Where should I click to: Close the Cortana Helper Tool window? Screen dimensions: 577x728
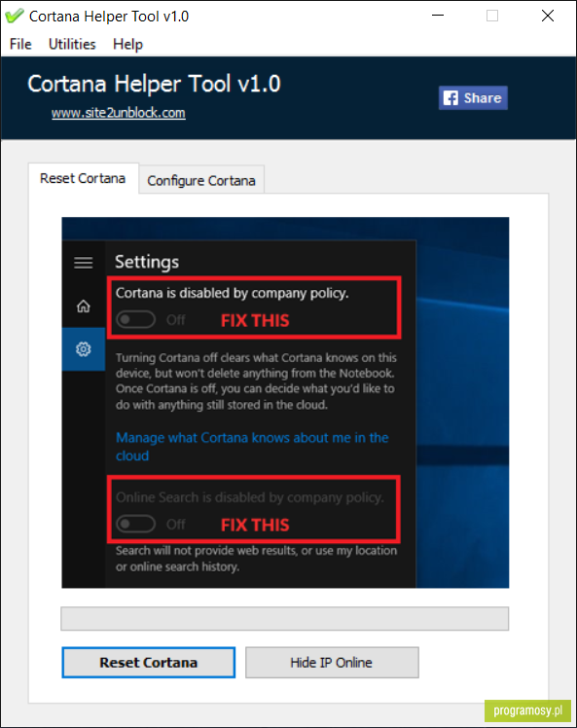(x=548, y=16)
